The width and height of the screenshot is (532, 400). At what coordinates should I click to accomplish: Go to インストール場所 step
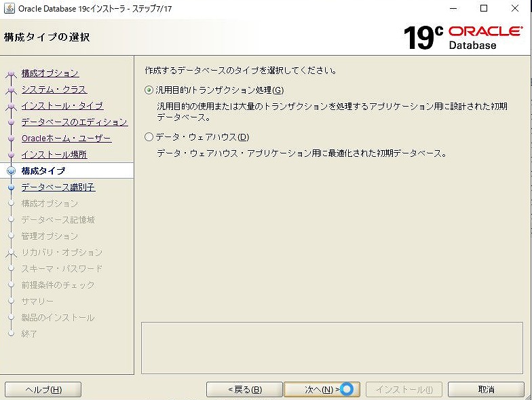(54, 155)
